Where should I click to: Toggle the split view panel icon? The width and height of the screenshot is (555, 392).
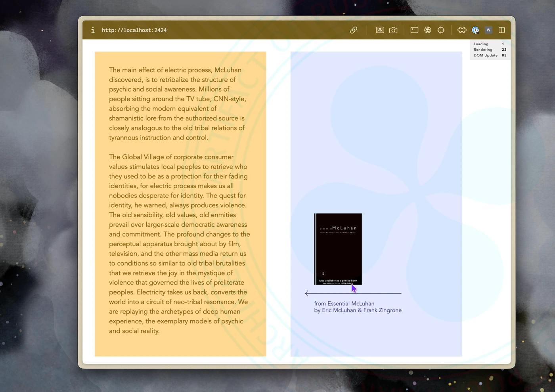(501, 30)
